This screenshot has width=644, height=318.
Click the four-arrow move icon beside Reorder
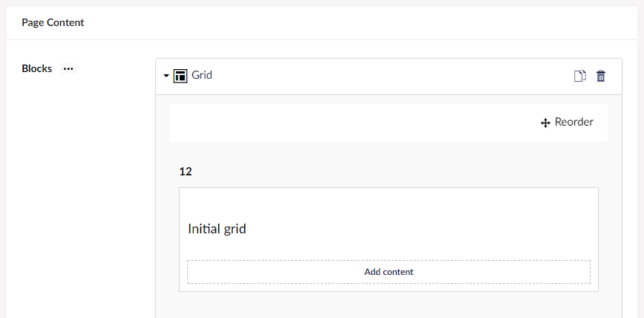click(x=545, y=123)
